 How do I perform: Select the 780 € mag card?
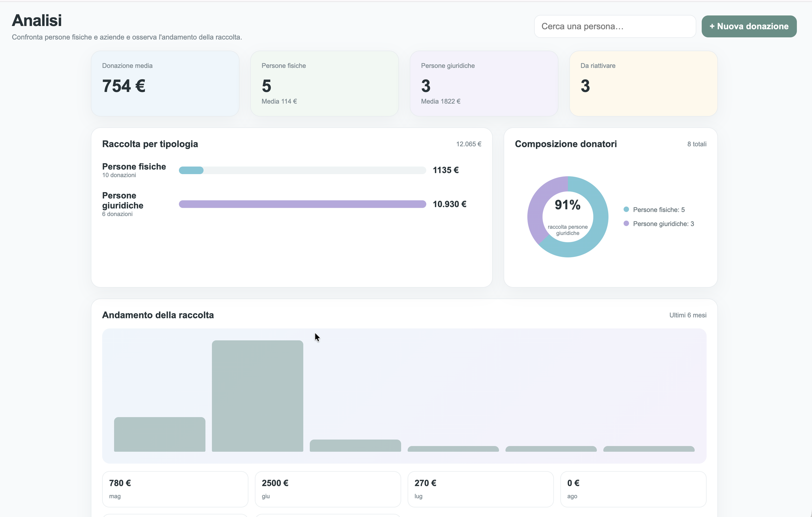(175, 489)
